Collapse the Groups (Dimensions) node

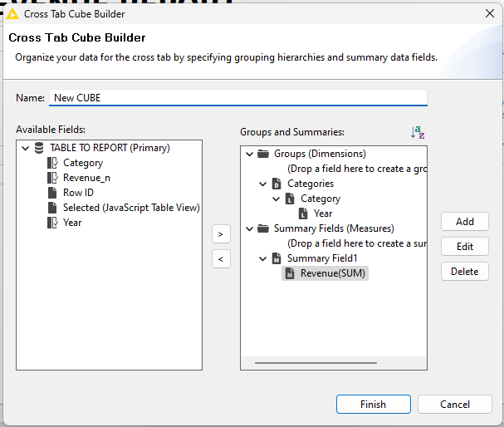(x=249, y=154)
